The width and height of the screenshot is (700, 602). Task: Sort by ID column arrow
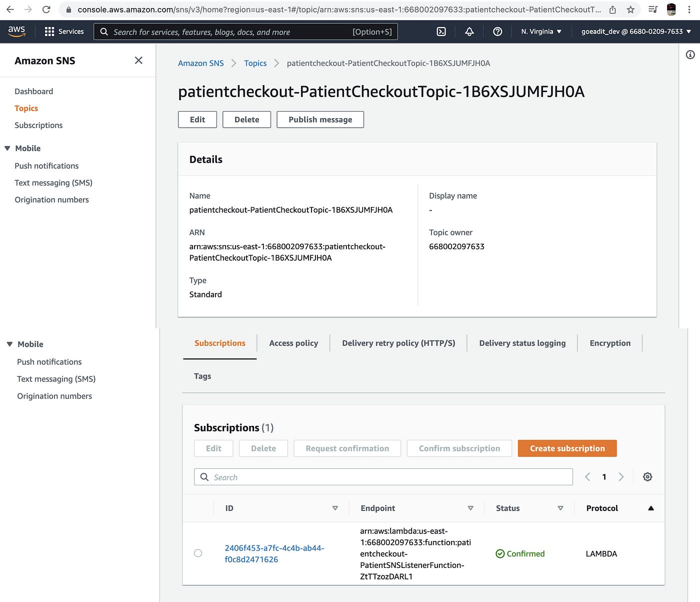click(335, 508)
